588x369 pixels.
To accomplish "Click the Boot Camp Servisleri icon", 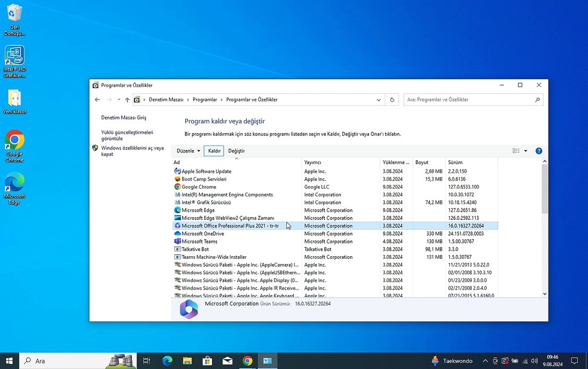I will pos(178,179).
